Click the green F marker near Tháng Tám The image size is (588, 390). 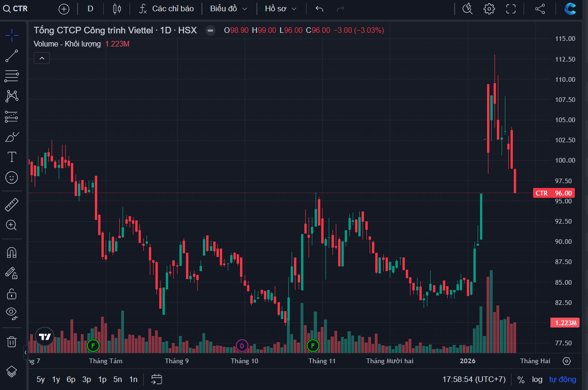coord(93,346)
